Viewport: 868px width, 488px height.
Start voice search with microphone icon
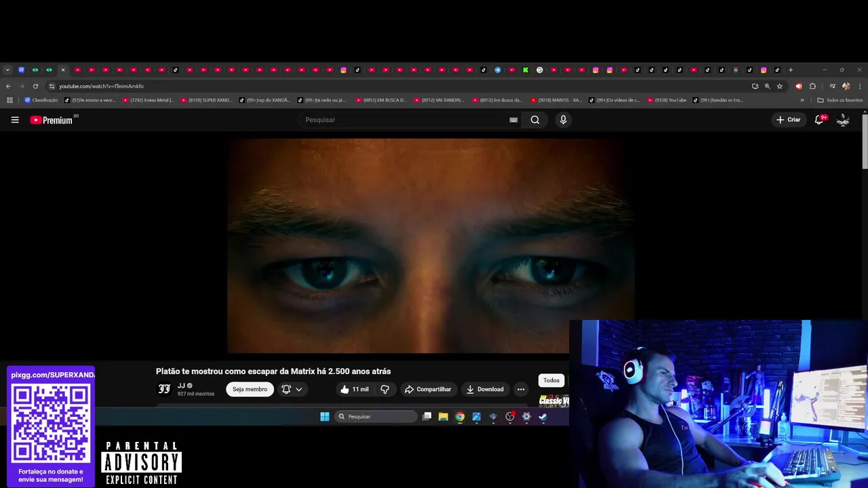pos(563,120)
